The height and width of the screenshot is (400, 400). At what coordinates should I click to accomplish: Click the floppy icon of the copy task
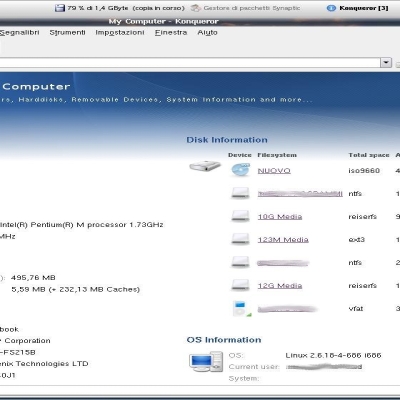[x=60, y=8]
